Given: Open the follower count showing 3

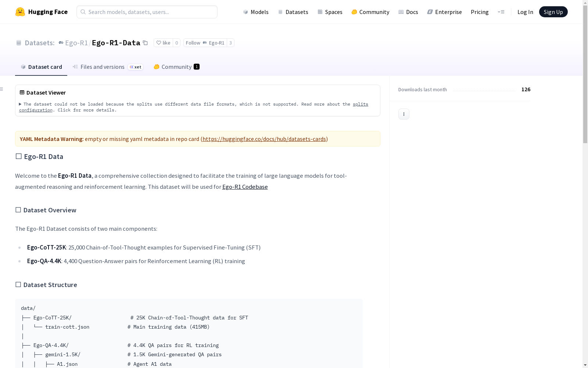Looking at the screenshot, I should click(x=230, y=43).
